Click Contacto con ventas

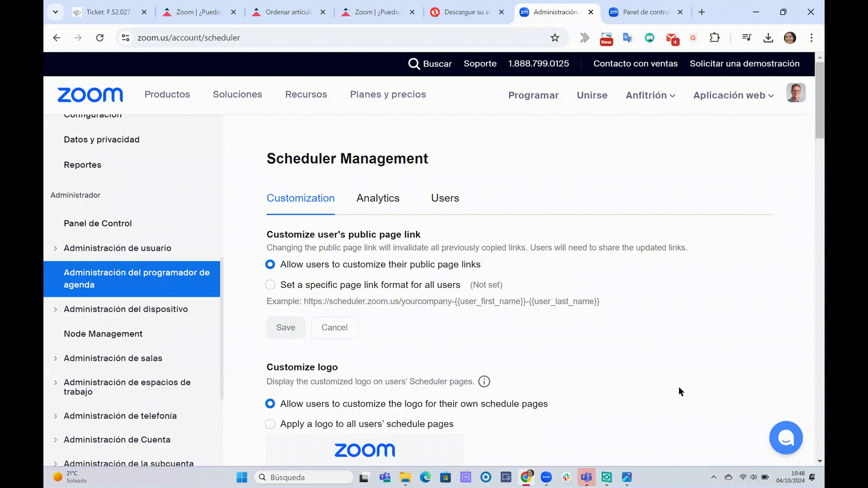click(636, 64)
